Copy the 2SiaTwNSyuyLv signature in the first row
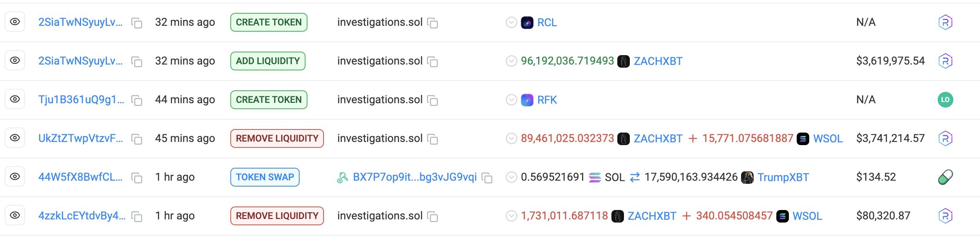The height and width of the screenshot is (237, 980). tap(136, 23)
